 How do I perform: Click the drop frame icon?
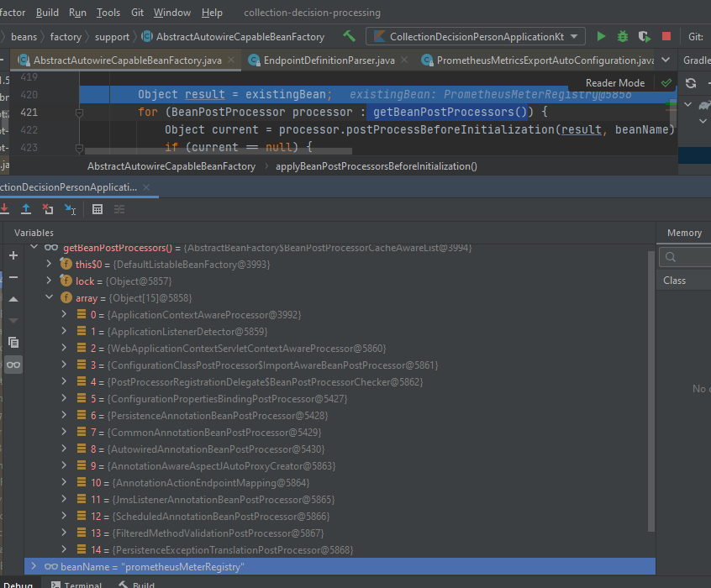(x=48, y=209)
